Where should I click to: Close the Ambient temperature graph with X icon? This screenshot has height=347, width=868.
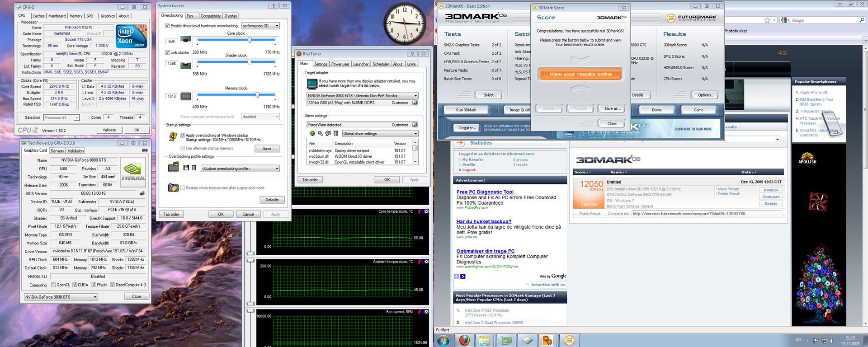pyautogui.click(x=426, y=262)
